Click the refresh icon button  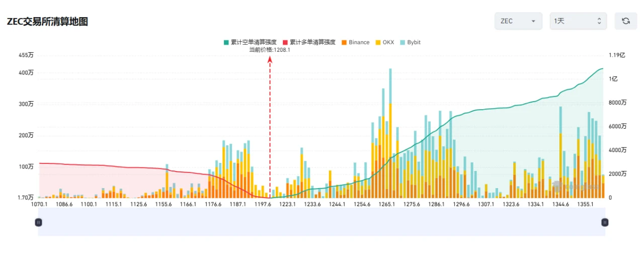[x=626, y=21]
